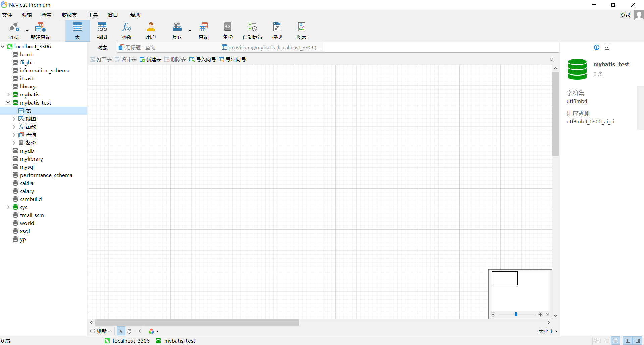The image size is (644, 345).
Task: Collapse the mybatis_test database node
Action: click(x=8, y=102)
